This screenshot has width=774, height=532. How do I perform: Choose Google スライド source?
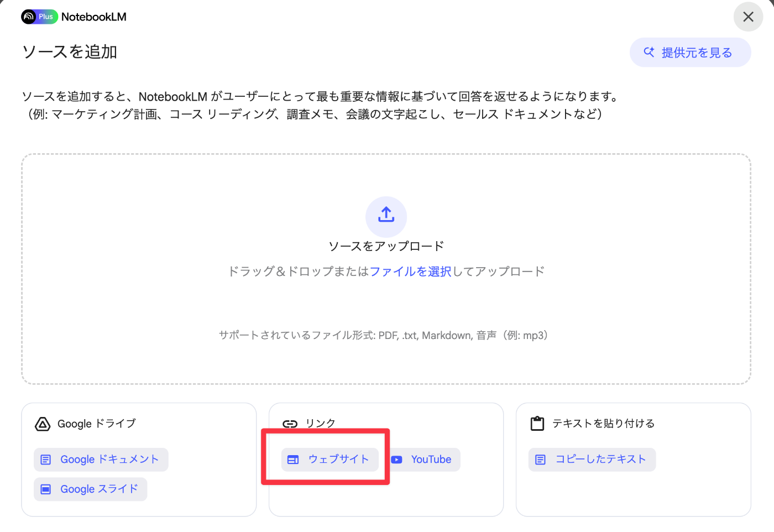click(91, 489)
